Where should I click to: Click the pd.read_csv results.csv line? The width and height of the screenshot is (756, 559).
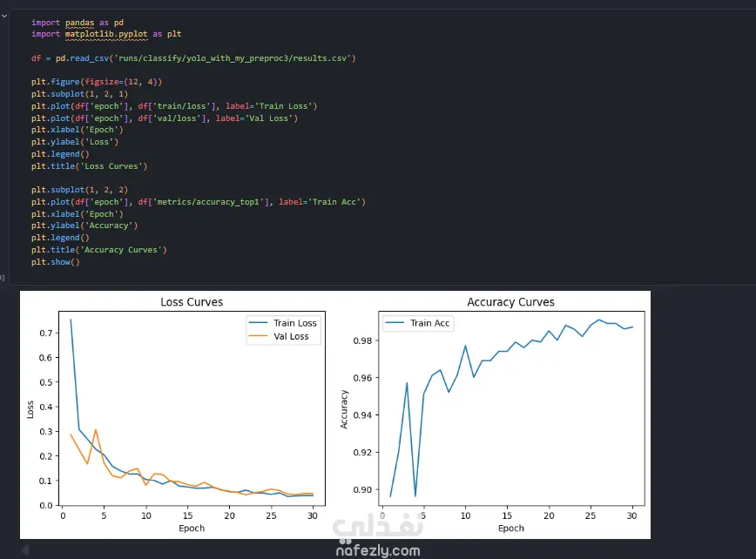(x=193, y=57)
